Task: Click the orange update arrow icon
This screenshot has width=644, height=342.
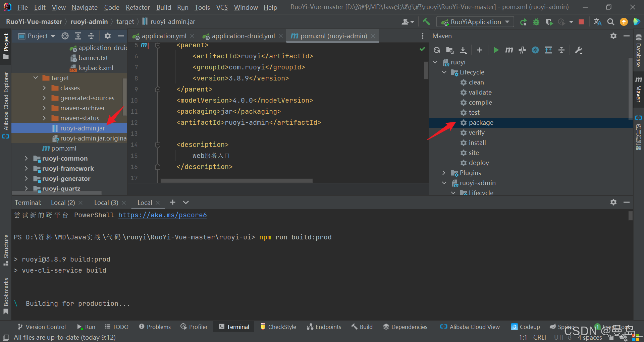Action: (624, 22)
